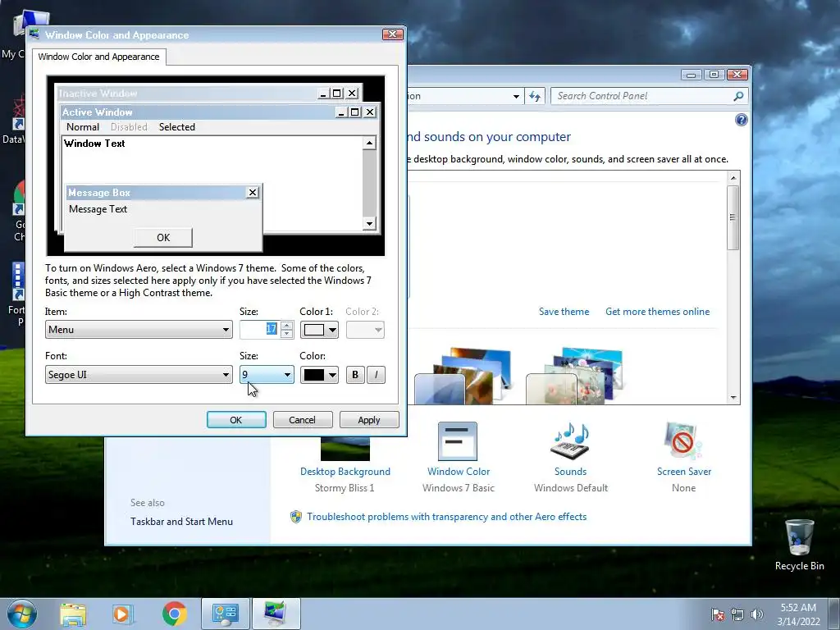Click Get more themes online link
Image resolution: width=840 pixels, height=630 pixels.
[657, 311]
